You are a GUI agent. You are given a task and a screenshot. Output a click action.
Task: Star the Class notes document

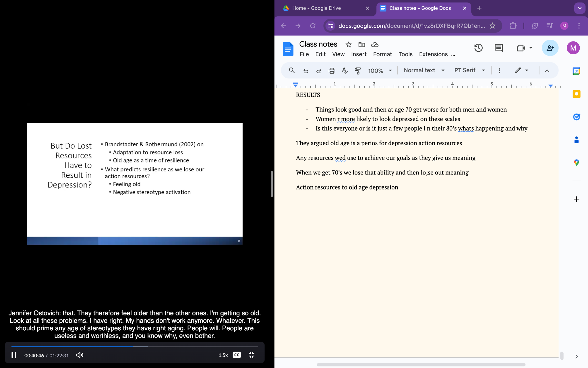pos(349,45)
